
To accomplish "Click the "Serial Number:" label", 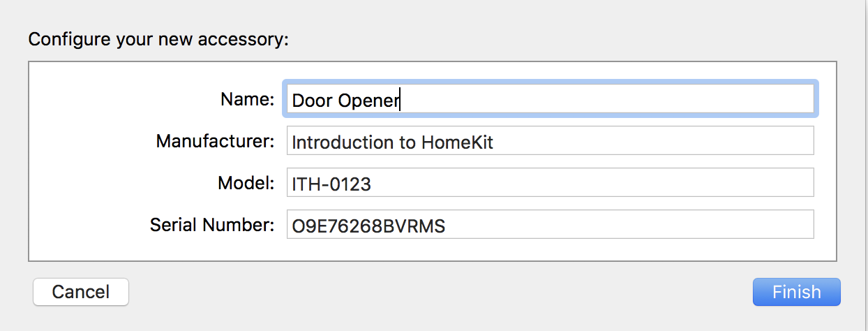I will click(212, 225).
